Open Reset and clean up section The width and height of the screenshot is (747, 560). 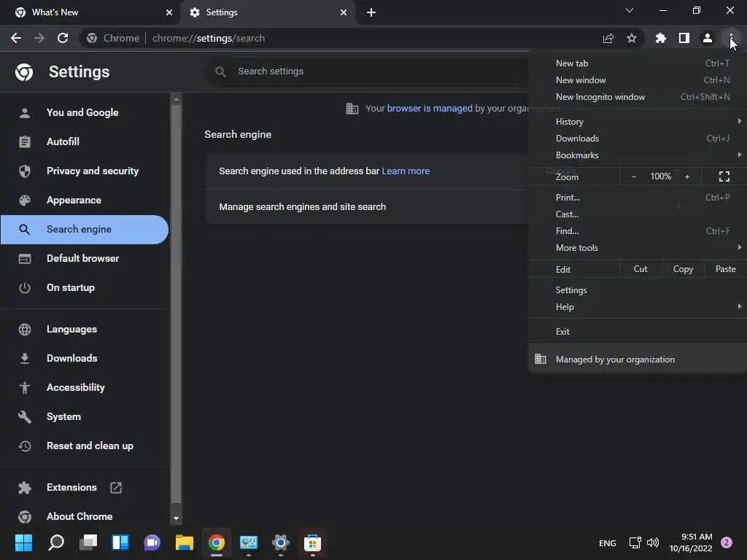85,446
